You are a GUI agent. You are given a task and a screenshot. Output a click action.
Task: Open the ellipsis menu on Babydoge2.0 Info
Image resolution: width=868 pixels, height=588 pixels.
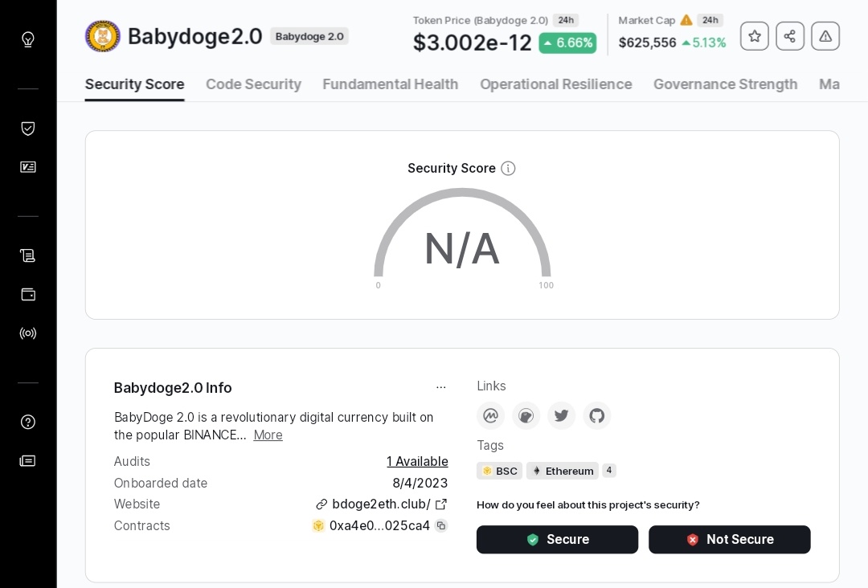[441, 386]
